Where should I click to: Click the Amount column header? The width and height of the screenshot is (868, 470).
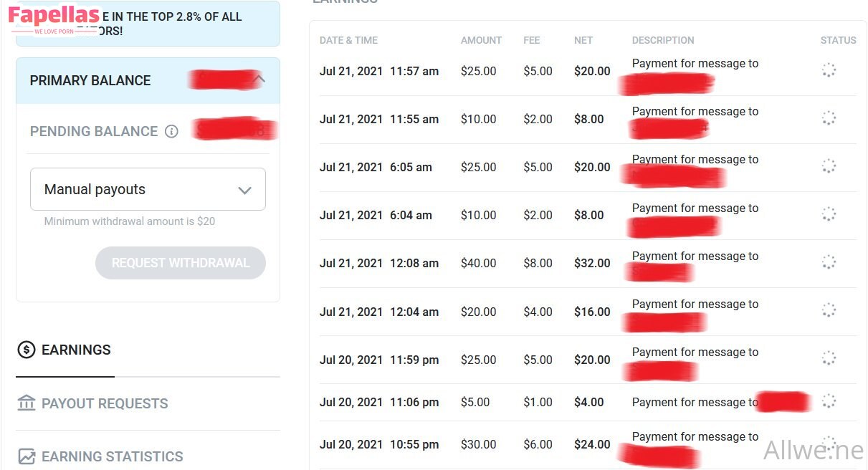pos(481,40)
